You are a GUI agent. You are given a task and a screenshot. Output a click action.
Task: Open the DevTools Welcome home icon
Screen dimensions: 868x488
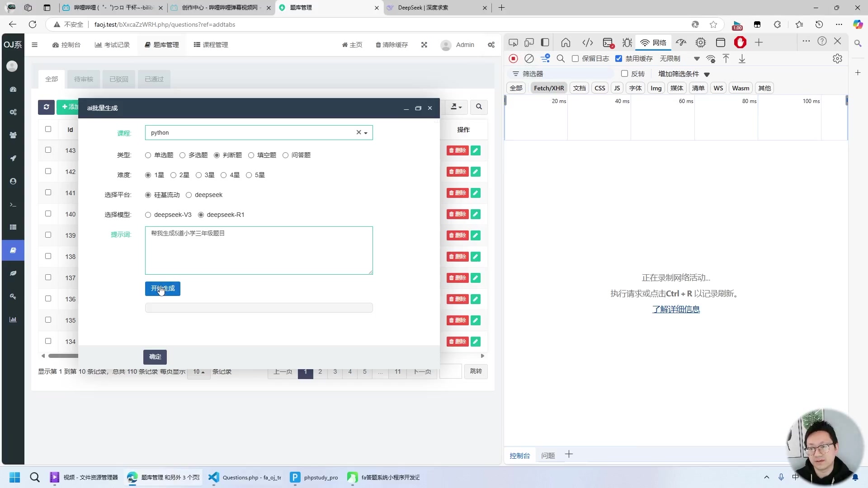point(566,42)
